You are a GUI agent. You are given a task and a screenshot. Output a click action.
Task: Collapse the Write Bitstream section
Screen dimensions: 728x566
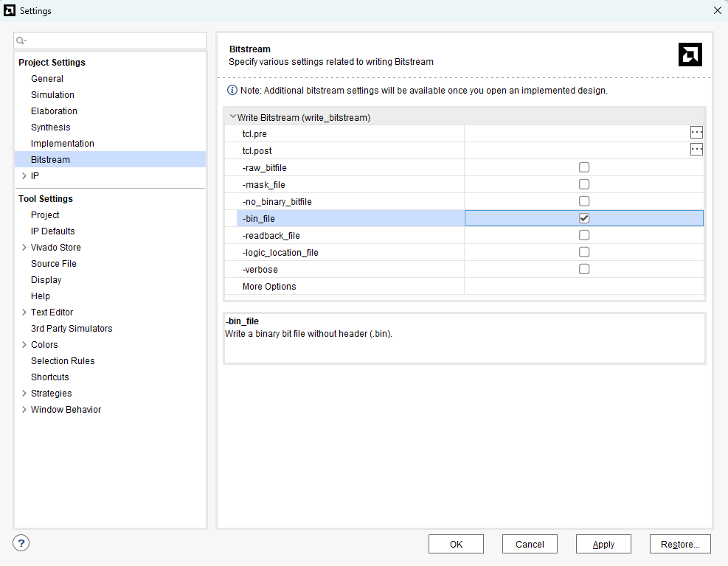(x=233, y=117)
